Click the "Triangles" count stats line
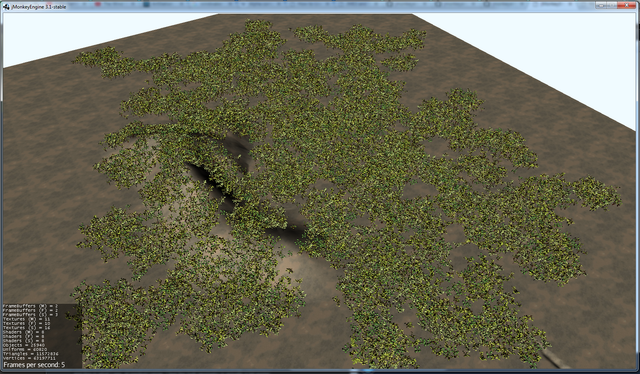The image size is (640, 374). pos(31,354)
